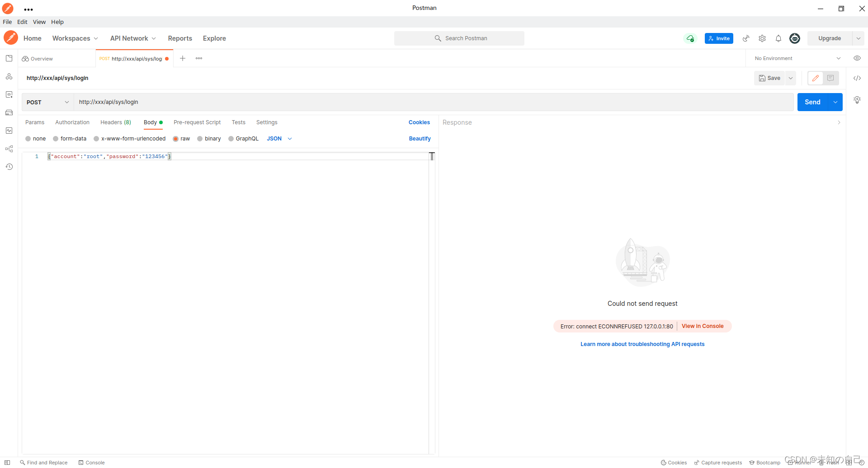The image size is (868, 468).
Task: Open user avatar profile menu
Action: tap(795, 38)
